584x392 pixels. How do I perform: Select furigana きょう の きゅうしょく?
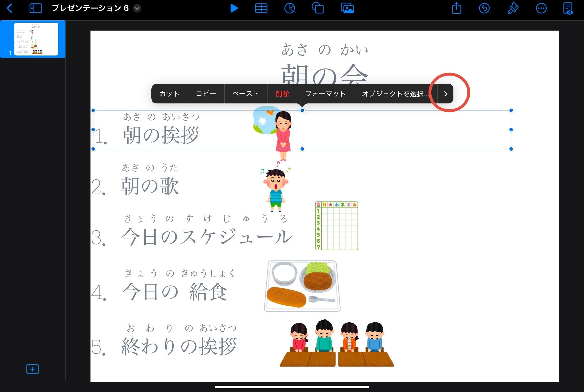(x=180, y=273)
